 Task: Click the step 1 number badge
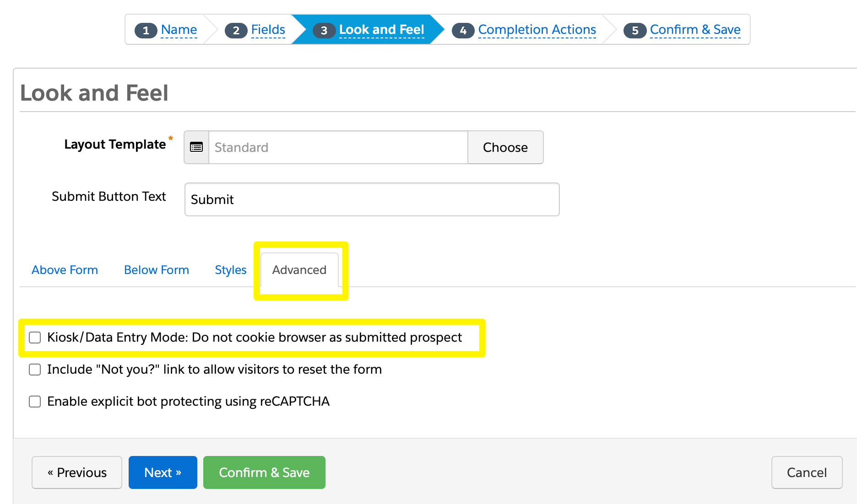146,30
